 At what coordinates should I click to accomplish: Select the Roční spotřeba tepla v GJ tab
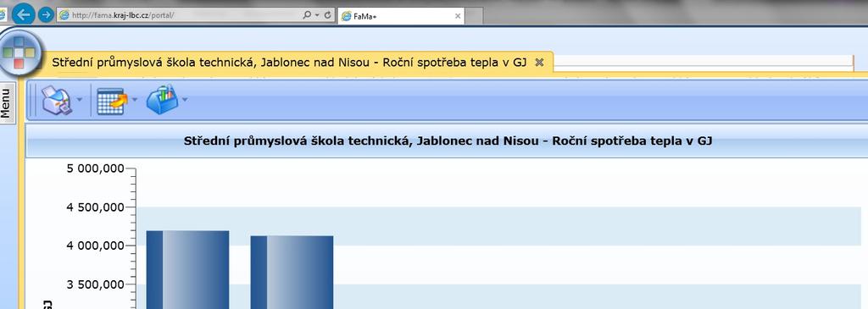289,62
